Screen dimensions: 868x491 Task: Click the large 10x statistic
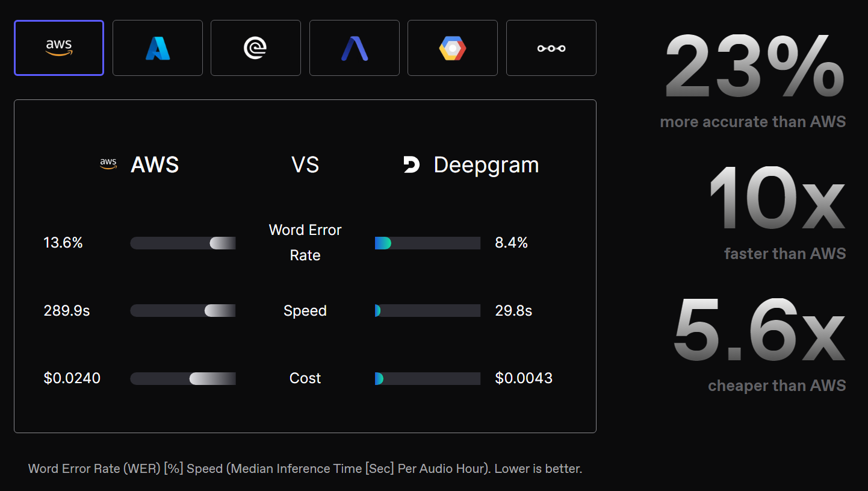coord(777,199)
